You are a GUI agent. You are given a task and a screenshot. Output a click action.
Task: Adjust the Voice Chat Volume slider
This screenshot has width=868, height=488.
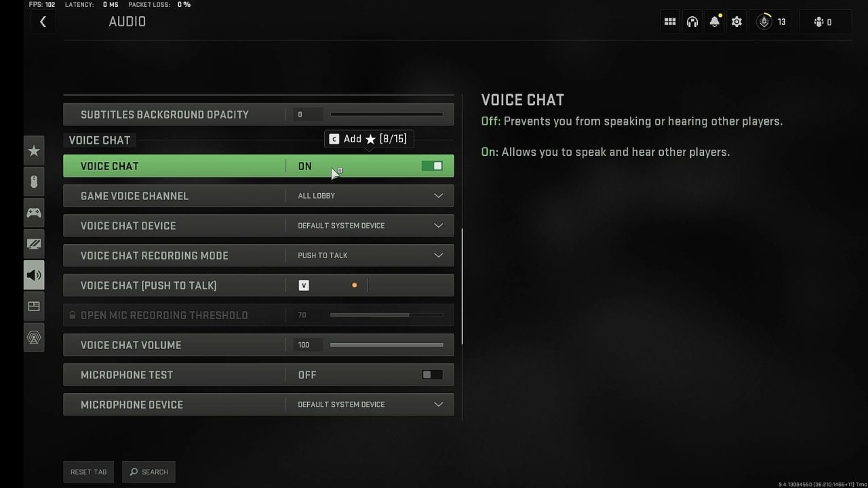(x=387, y=344)
